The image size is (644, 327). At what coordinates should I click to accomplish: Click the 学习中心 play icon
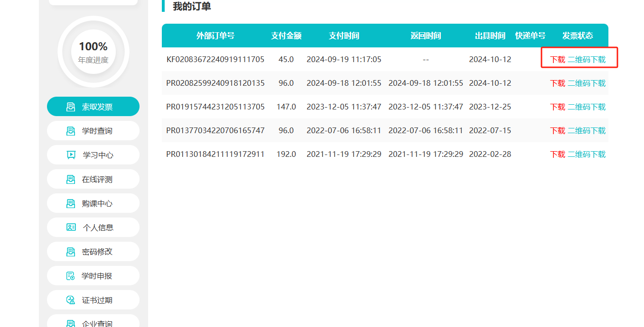coord(71,155)
